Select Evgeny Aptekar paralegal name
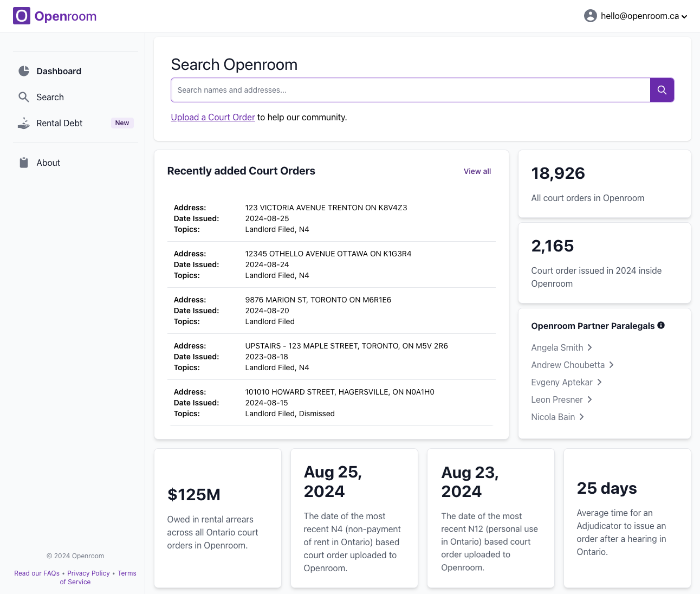This screenshot has width=700, height=594. pos(562,382)
